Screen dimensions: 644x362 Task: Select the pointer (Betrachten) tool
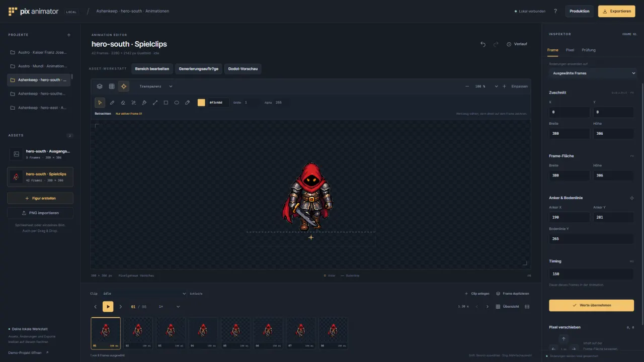(x=100, y=103)
